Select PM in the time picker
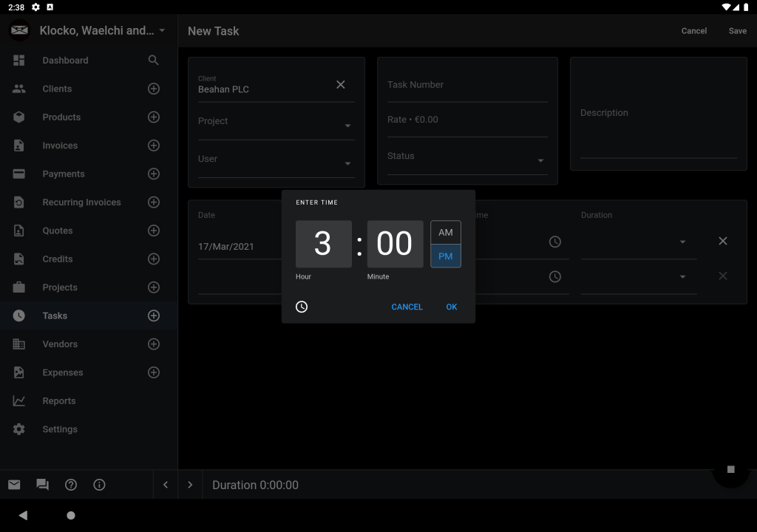Viewport: 757px width, 532px height. click(445, 256)
